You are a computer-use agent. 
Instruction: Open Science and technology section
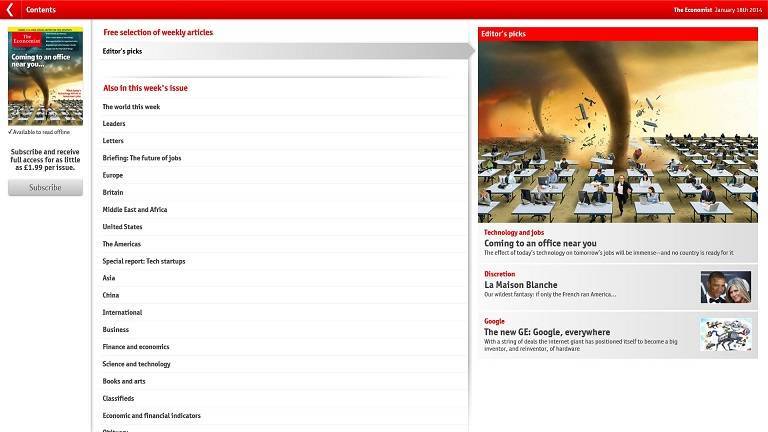tap(283, 364)
